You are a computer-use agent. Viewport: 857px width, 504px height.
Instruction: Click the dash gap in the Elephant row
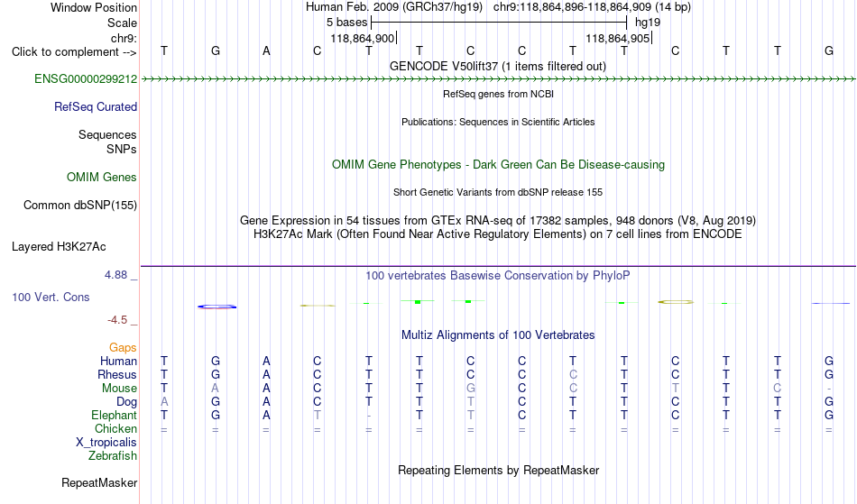[369, 416]
